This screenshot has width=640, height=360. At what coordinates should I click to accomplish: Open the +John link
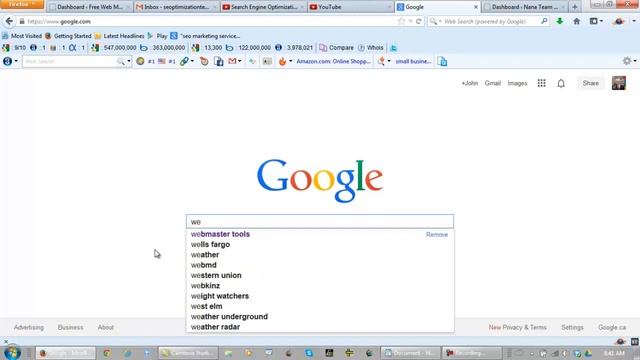pyautogui.click(x=469, y=83)
